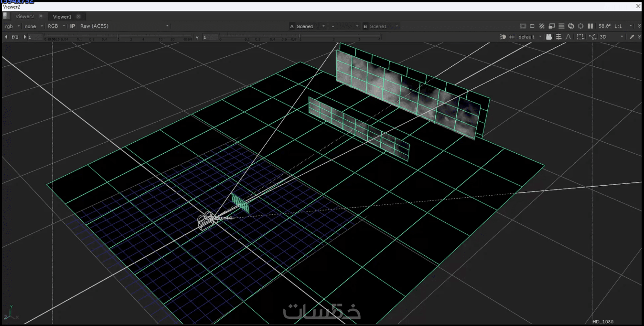
Task: Increase gain with the right arrow
Action: pyautogui.click(x=24, y=37)
